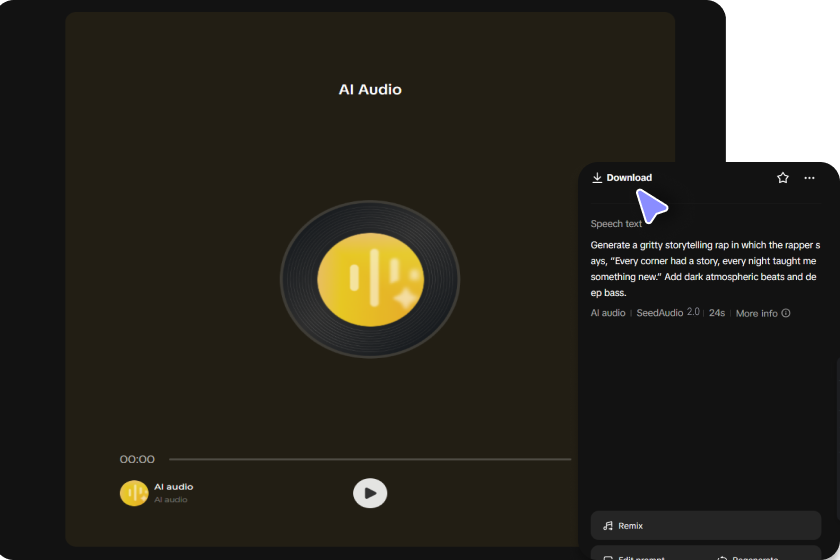Click the vinyl record artwork
Screen dimensions: 840x560
[x=370, y=279]
